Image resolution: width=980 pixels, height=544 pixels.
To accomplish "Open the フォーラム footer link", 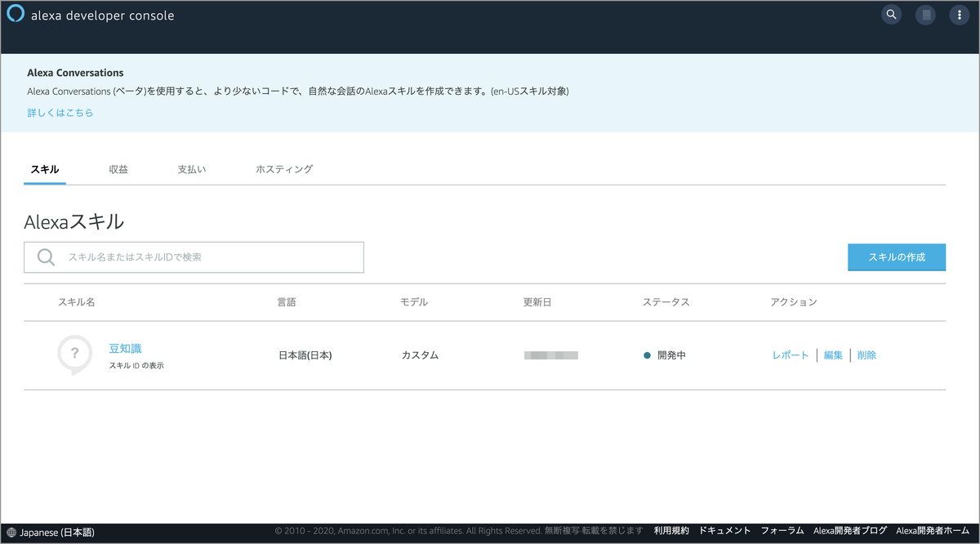I will tap(782, 531).
